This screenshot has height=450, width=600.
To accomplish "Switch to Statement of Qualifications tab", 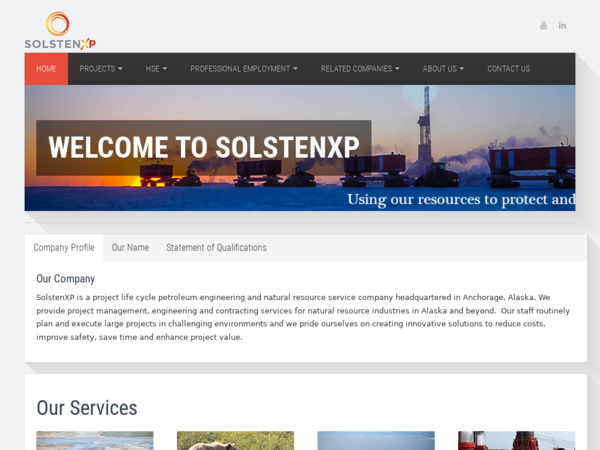I will [216, 248].
